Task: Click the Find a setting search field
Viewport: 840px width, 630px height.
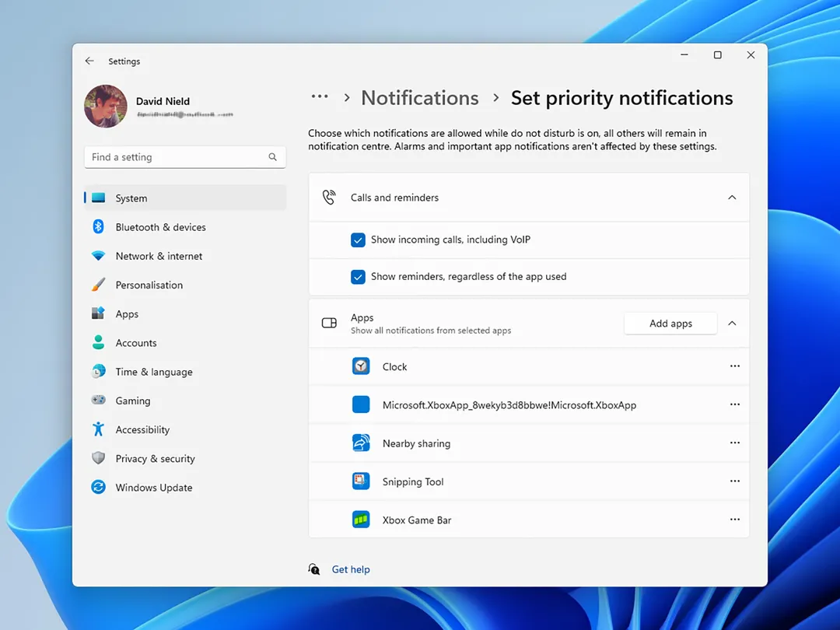Action: [x=185, y=157]
